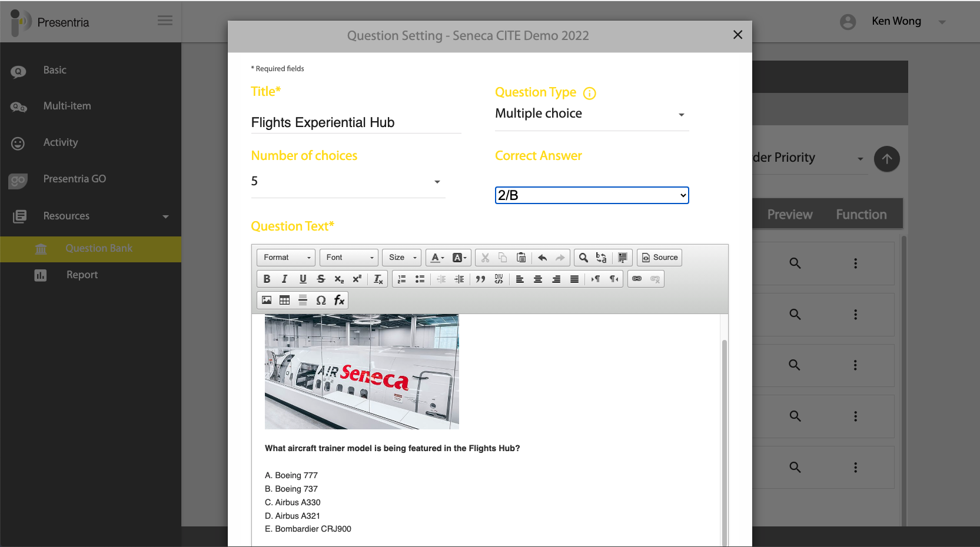The height and width of the screenshot is (547, 980).
Task: Insert a block quote
Action: [480, 279]
